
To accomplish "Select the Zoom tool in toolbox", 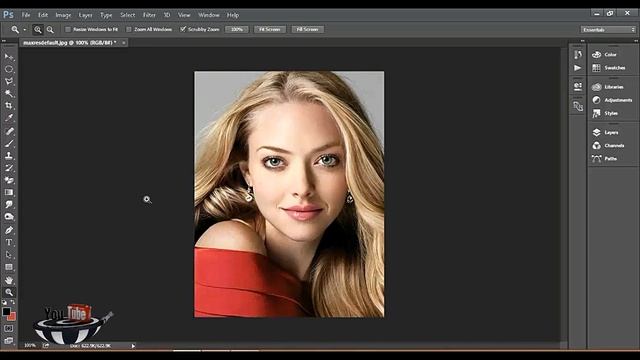I will [x=9, y=292].
